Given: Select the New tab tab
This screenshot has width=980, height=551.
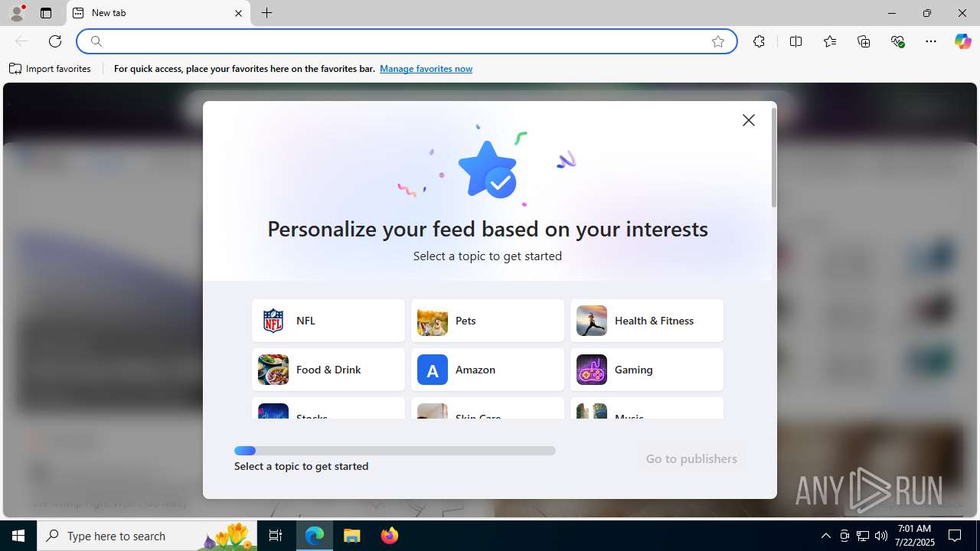Looking at the screenshot, I should 158,13.
